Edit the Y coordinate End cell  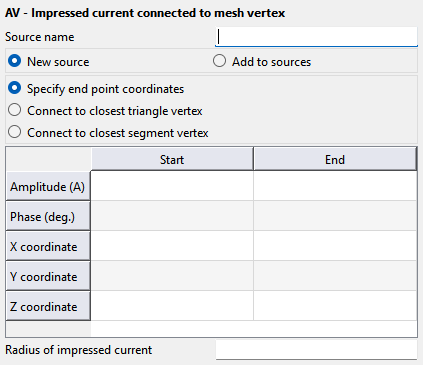[x=335, y=276]
